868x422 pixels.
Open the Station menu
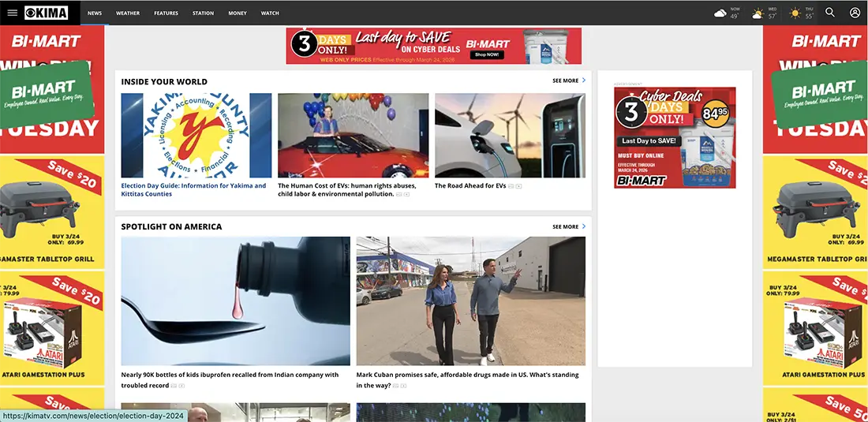click(x=203, y=13)
